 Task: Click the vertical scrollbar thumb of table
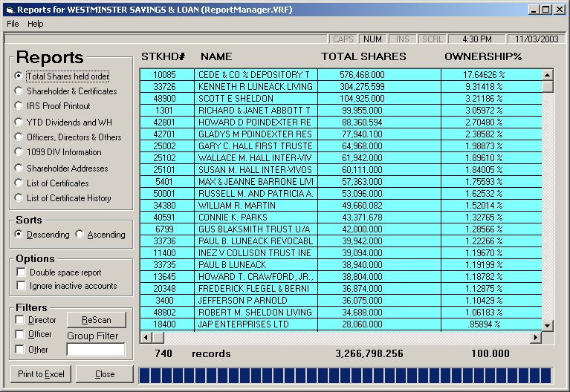click(548, 87)
